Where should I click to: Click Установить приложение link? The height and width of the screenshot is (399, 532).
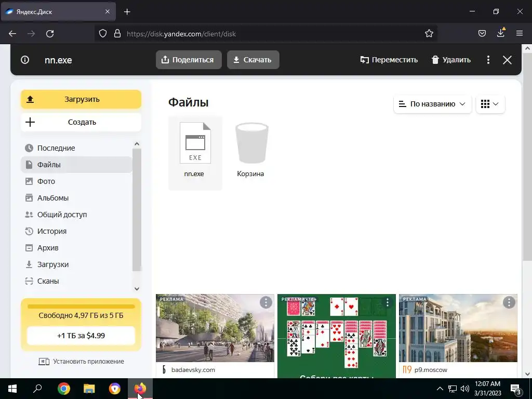tap(82, 362)
